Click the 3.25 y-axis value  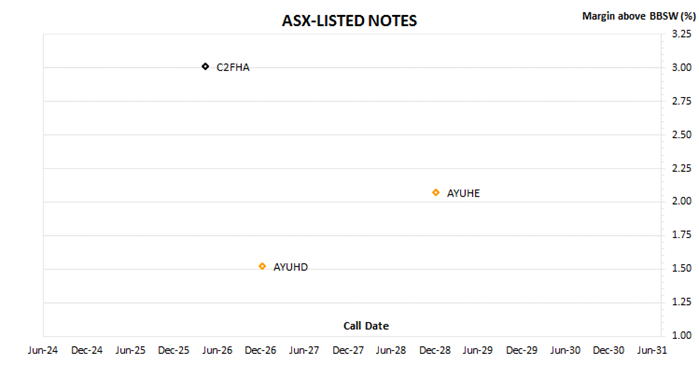[x=682, y=34]
